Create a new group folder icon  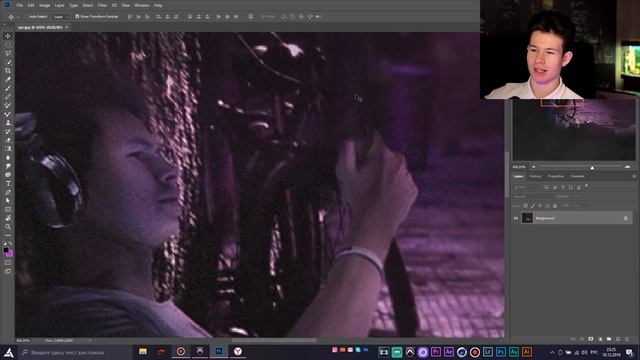[609, 339]
